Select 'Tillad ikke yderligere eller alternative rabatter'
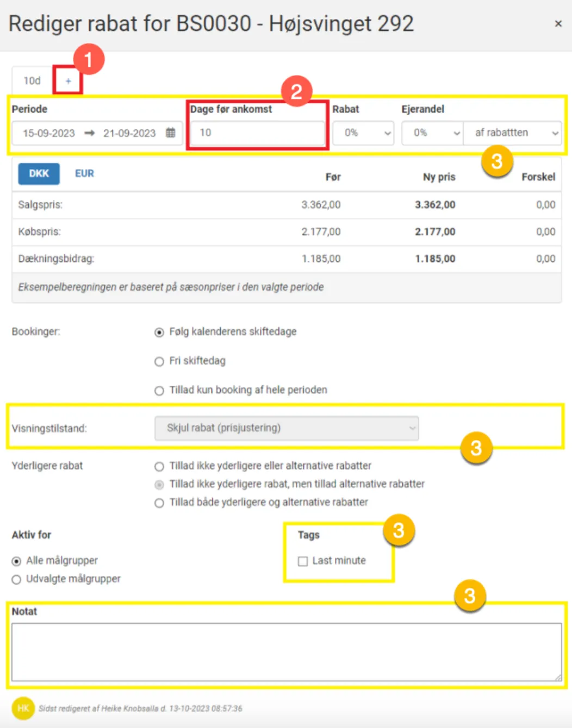This screenshot has width=572, height=728. pyautogui.click(x=159, y=466)
